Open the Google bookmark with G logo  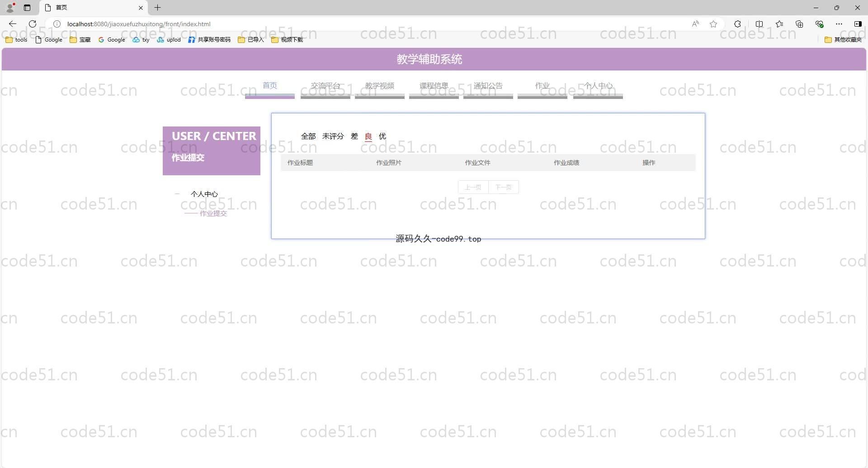tap(112, 40)
